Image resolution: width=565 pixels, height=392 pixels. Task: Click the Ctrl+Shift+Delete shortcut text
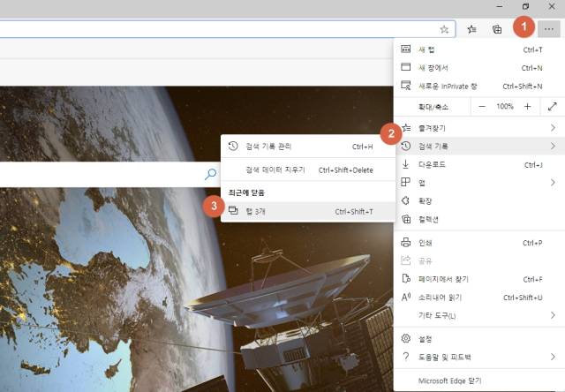345,170
